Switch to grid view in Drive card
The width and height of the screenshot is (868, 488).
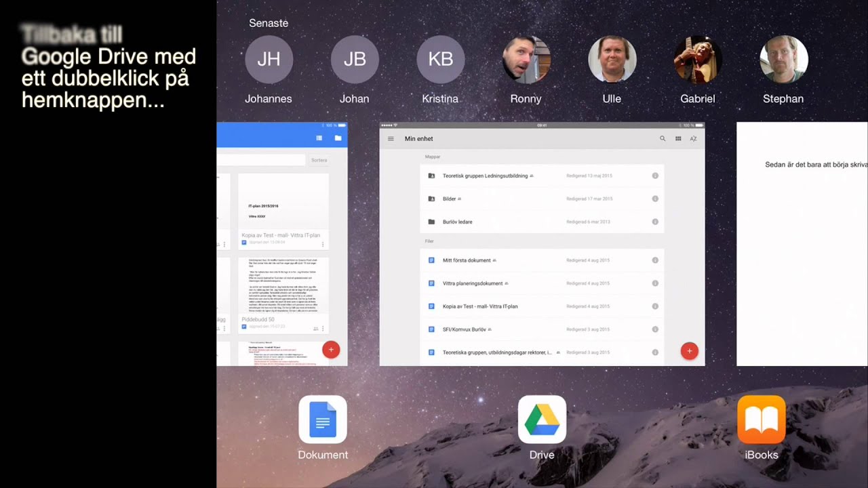coord(678,138)
